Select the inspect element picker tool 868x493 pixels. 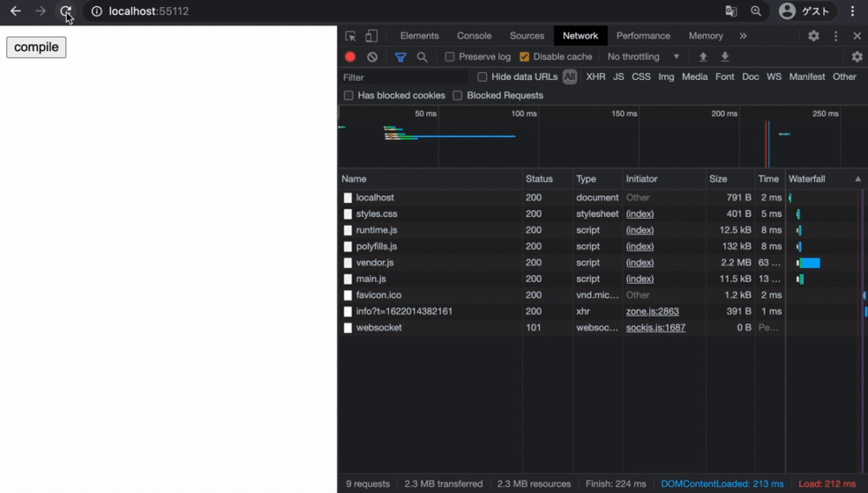[x=351, y=36]
